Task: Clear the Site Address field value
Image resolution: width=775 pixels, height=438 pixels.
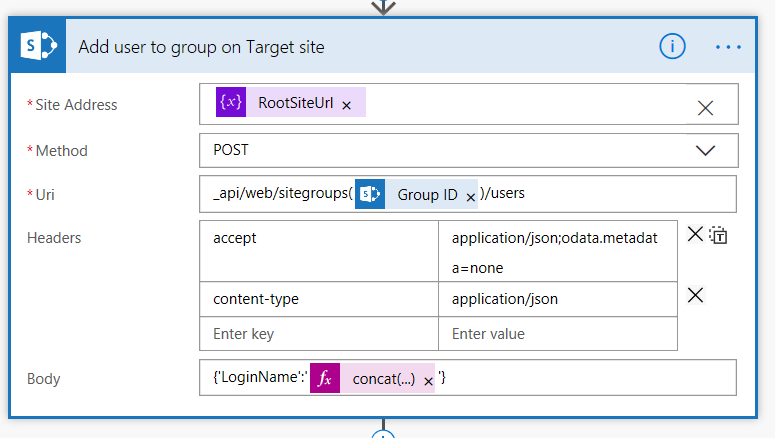Action: click(x=705, y=108)
